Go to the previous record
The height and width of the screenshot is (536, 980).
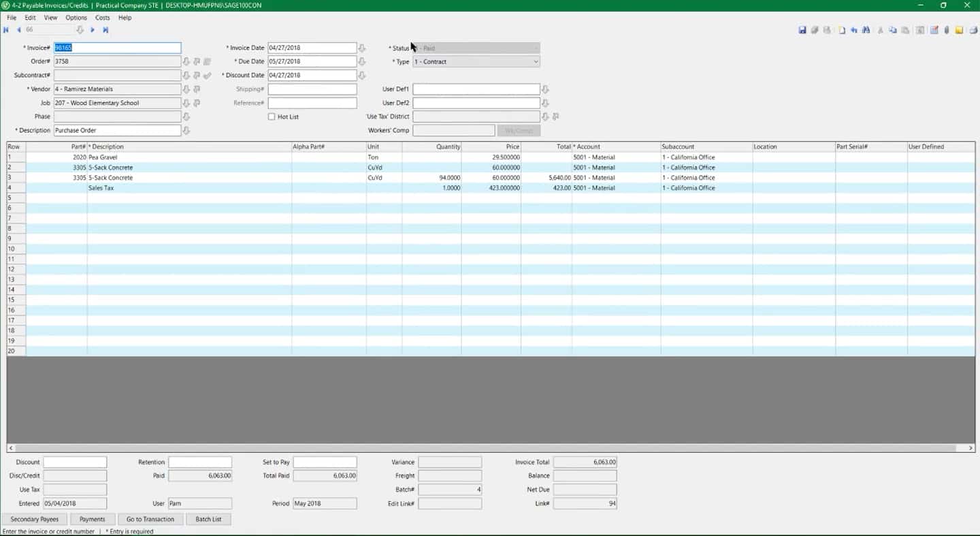pos(19,30)
